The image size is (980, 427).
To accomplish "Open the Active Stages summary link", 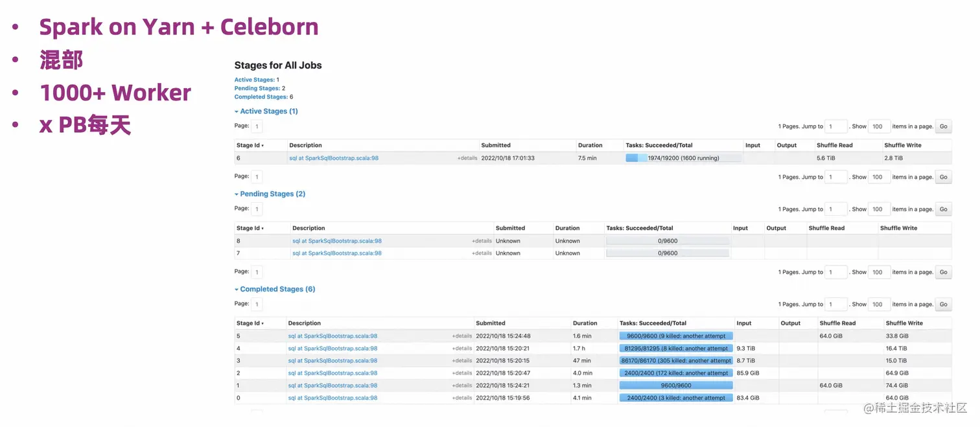I will tap(254, 80).
